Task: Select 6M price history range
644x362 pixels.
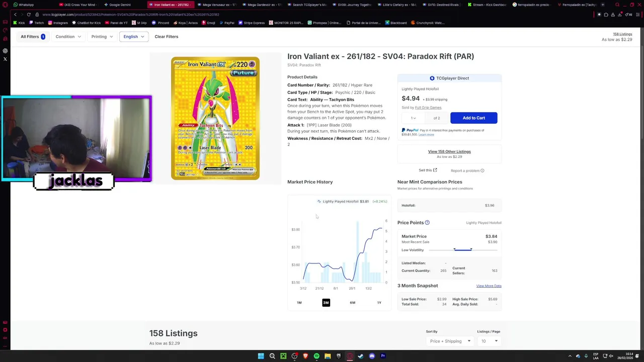Action: click(x=353, y=303)
